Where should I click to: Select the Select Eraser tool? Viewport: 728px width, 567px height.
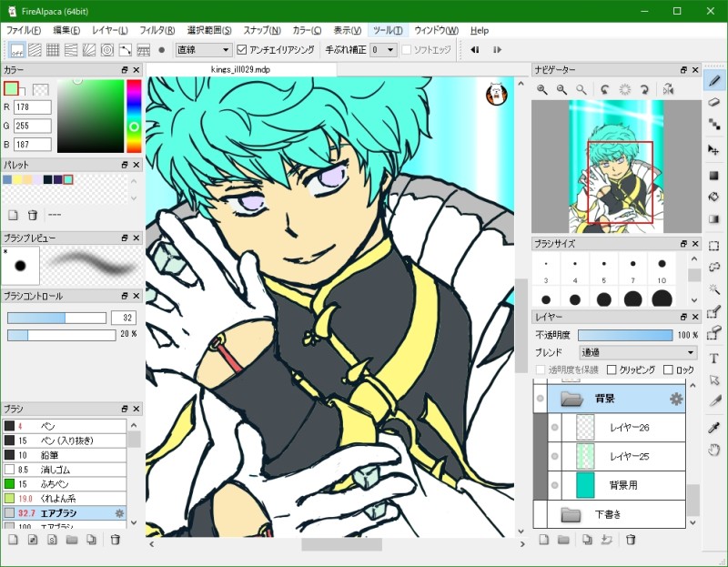point(714,332)
